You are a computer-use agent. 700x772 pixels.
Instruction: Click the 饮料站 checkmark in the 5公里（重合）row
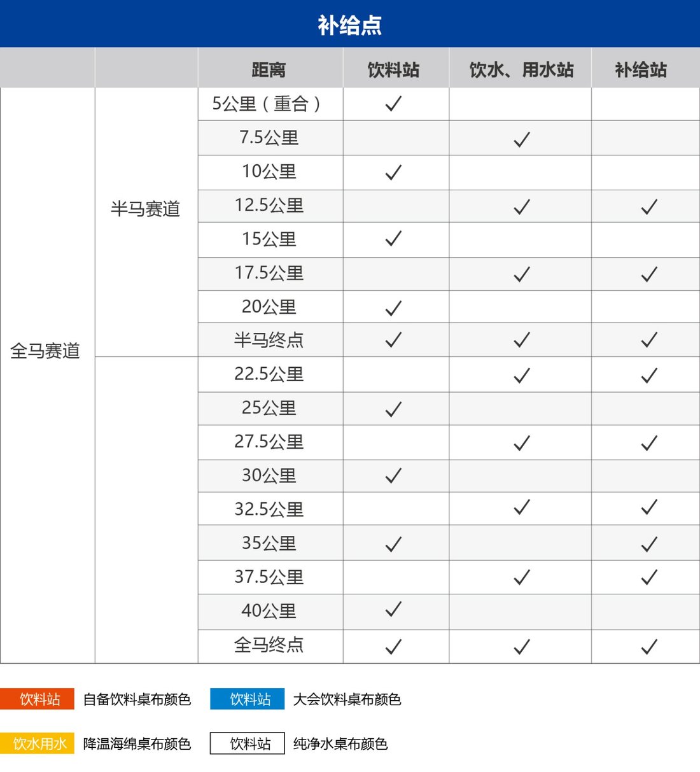coord(394,103)
